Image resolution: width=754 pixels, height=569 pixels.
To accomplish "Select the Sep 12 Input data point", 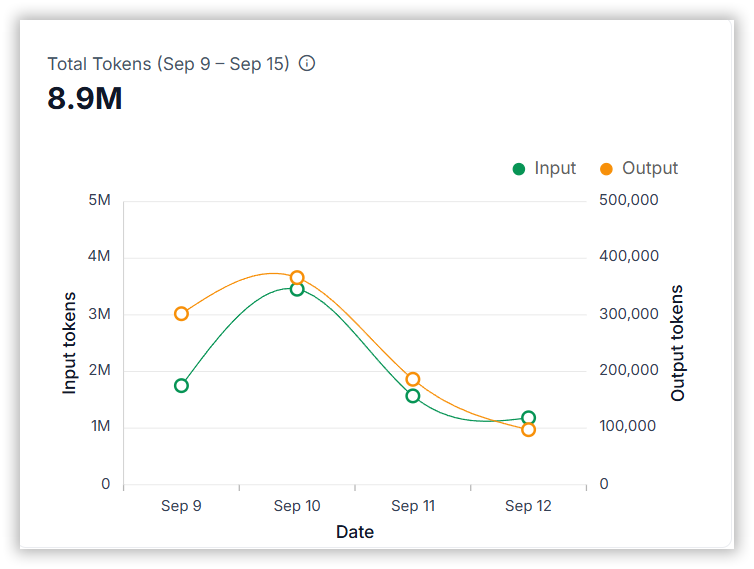I will (x=528, y=417).
